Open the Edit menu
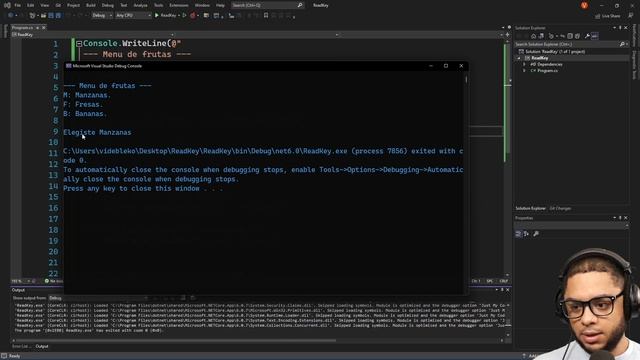Image resolution: width=640 pixels, height=360 pixels. click(31, 5)
